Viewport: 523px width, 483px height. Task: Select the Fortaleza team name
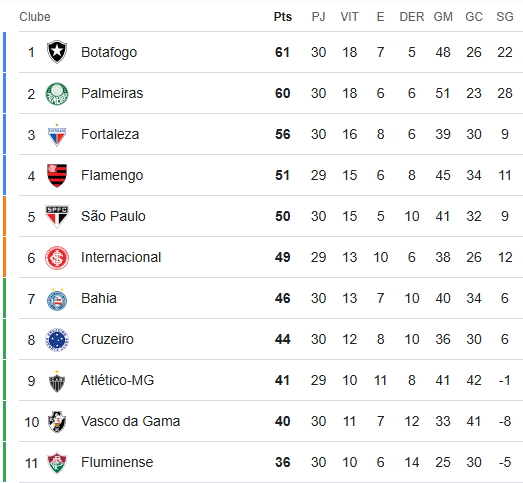[110, 134]
